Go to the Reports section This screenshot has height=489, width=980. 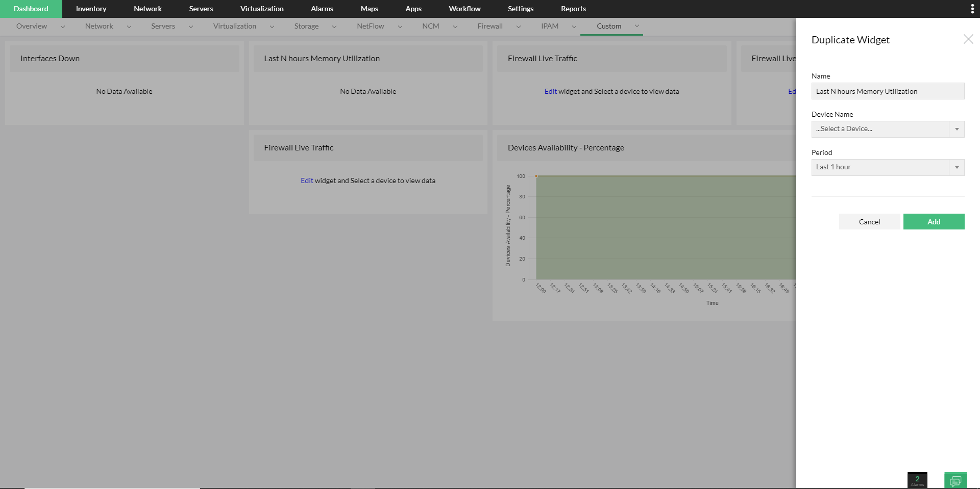pos(573,9)
